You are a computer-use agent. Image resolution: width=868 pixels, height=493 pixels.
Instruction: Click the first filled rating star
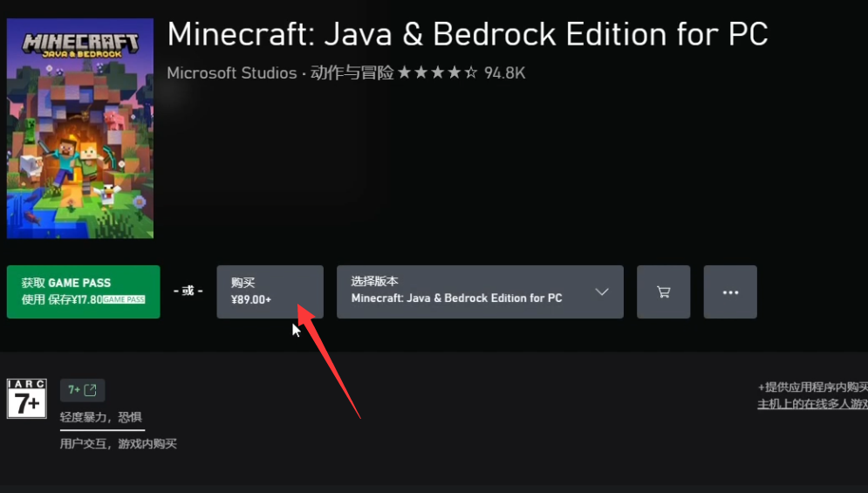[404, 72]
